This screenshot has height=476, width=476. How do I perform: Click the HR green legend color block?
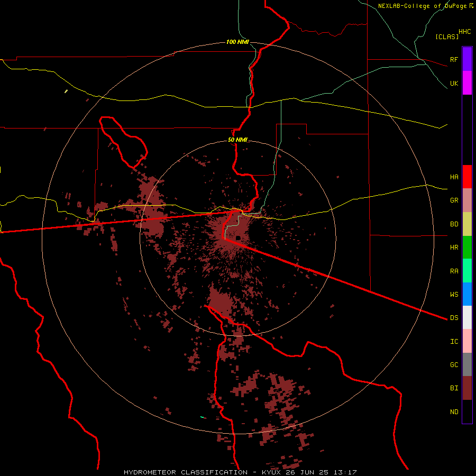click(467, 248)
